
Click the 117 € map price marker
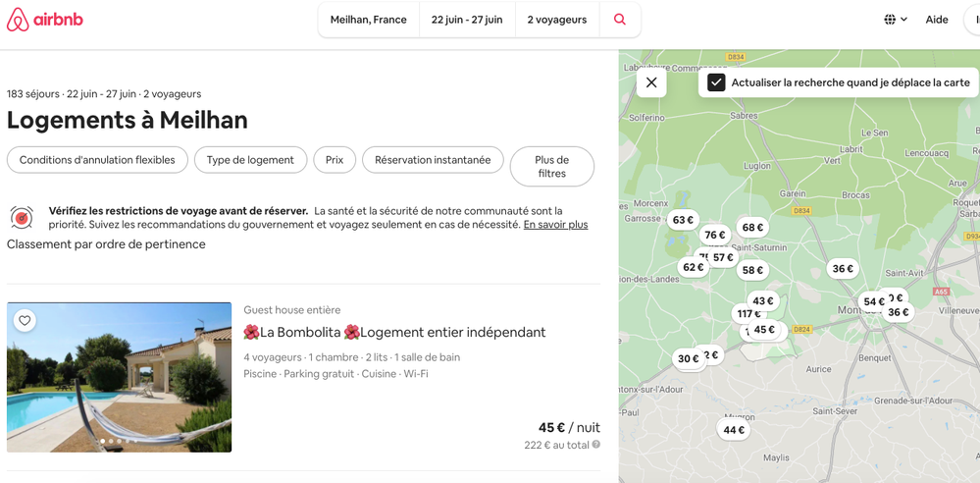[748, 314]
